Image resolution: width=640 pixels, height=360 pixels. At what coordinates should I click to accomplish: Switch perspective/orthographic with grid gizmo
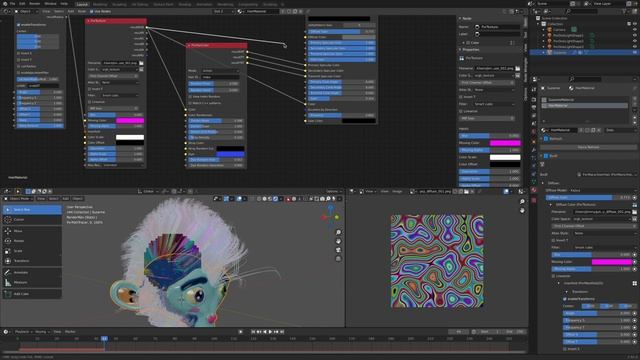pos(338,258)
